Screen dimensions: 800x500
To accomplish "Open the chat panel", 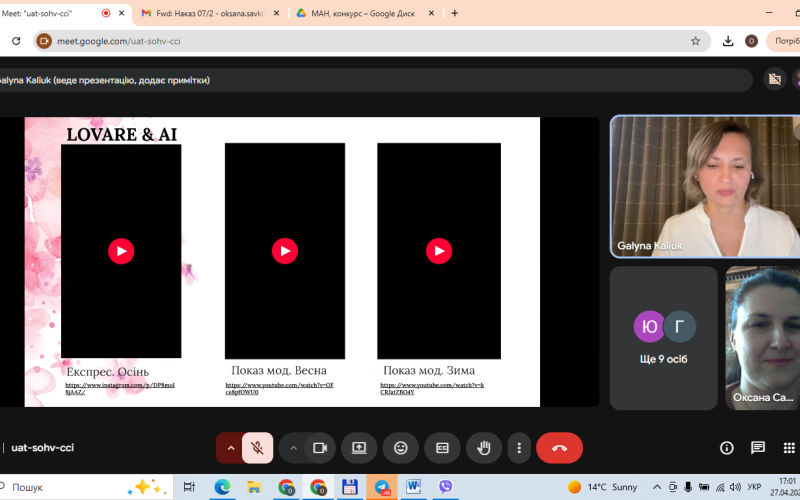I will pyautogui.click(x=758, y=448).
